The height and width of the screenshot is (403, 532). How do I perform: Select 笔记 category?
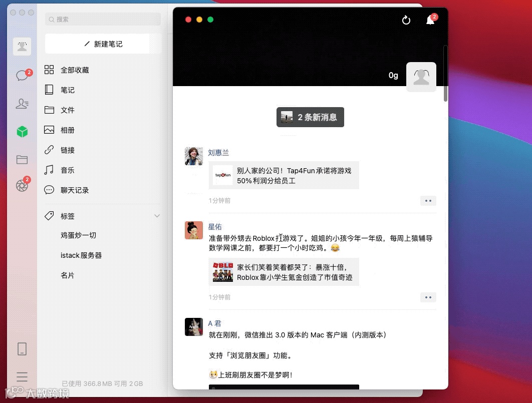pyautogui.click(x=102, y=90)
